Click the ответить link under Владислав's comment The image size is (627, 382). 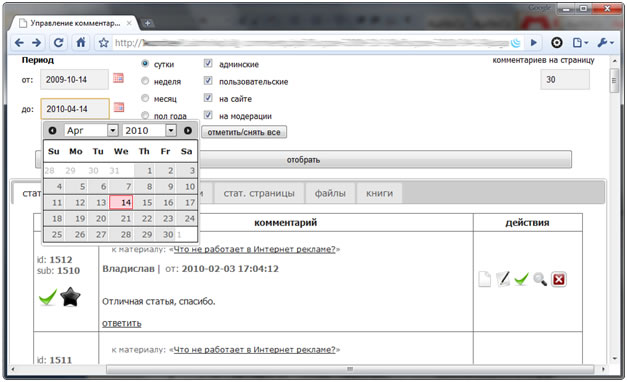pyautogui.click(x=122, y=323)
